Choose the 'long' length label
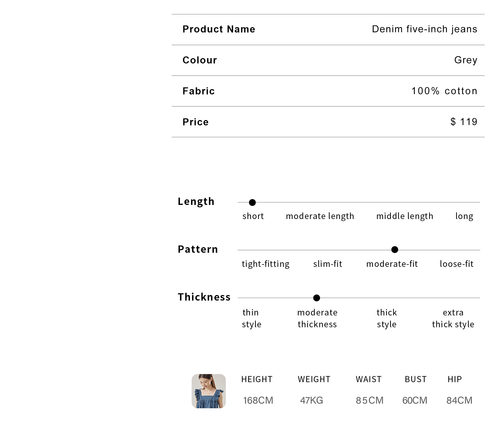The height and width of the screenshot is (436, 504). (464, 216)
